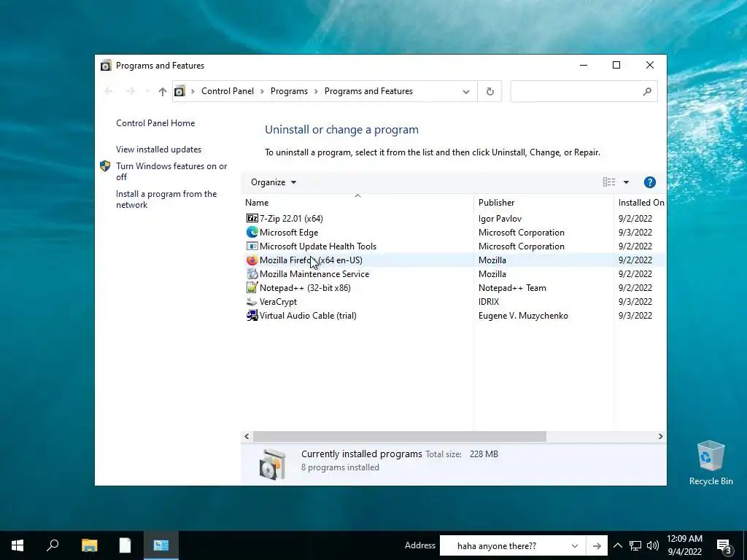Open Turn Windows features on or off
This screenshot has height=560, width=747.
pyautogui.click(x=171, y=171)
